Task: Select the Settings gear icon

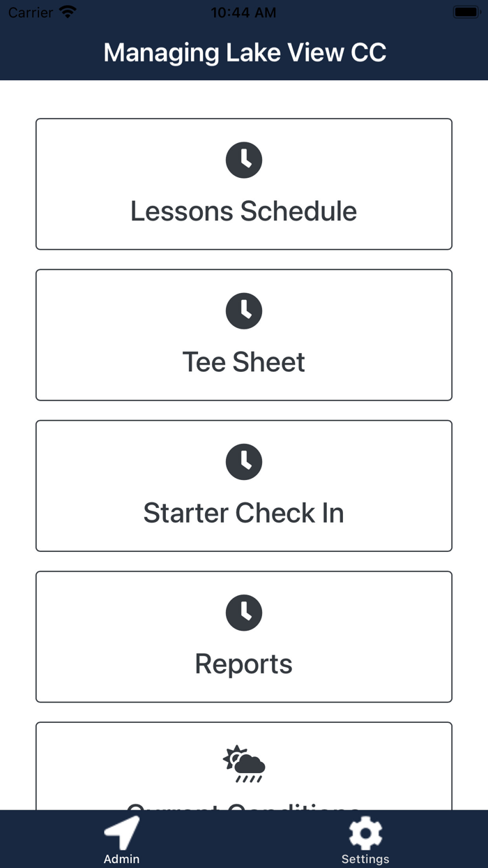Action: (365, 832)
